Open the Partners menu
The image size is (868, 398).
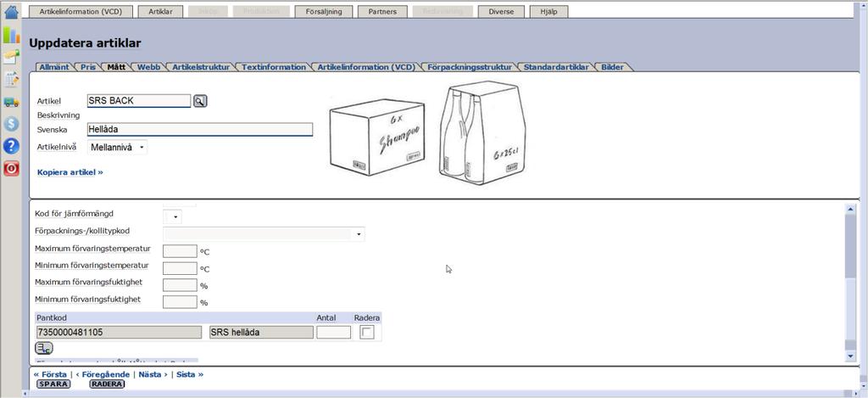(382, 12)
